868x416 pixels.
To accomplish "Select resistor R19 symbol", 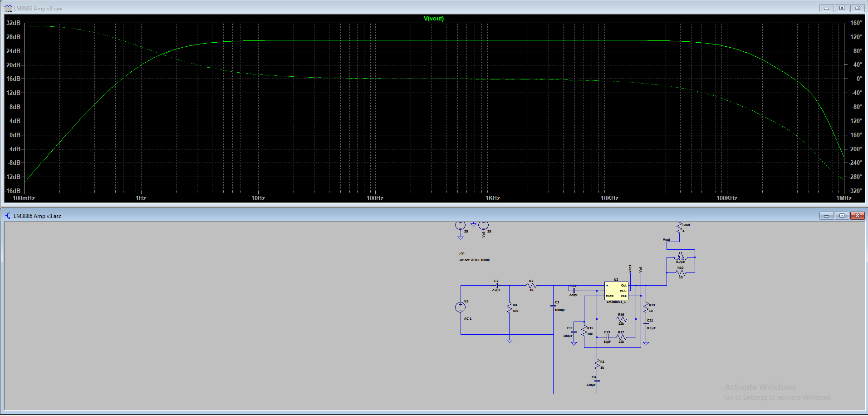I will [x=646, y=307].
